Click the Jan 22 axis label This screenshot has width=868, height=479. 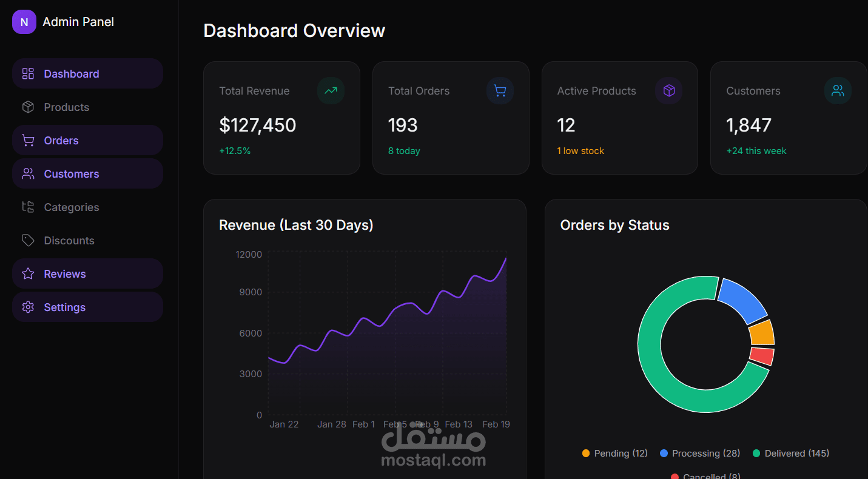click(x=284, y=424)
